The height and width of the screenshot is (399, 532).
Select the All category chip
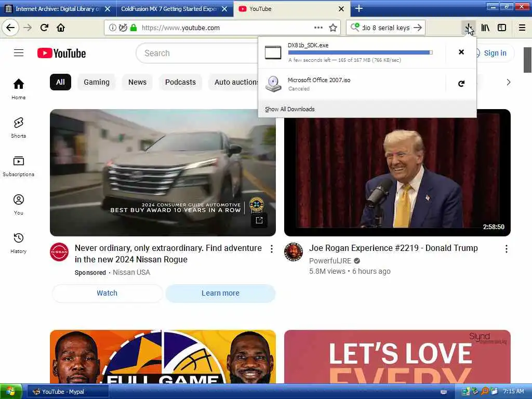tap(60, 82)
